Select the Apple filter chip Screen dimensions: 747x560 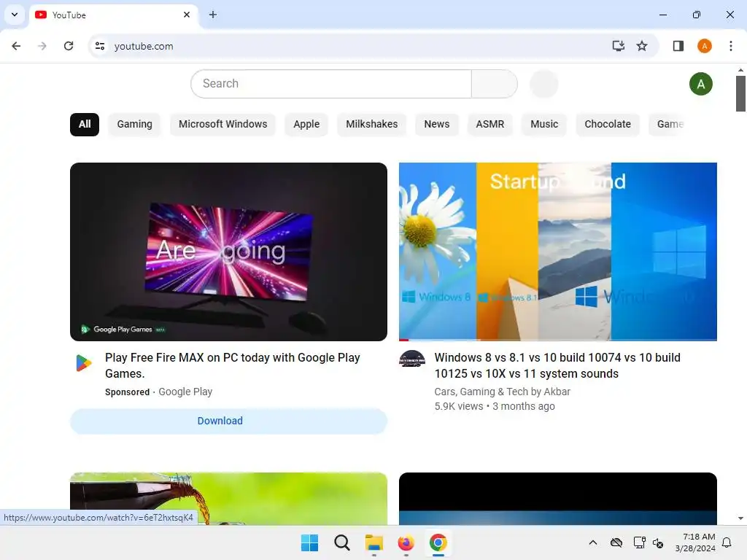(306, 124)
